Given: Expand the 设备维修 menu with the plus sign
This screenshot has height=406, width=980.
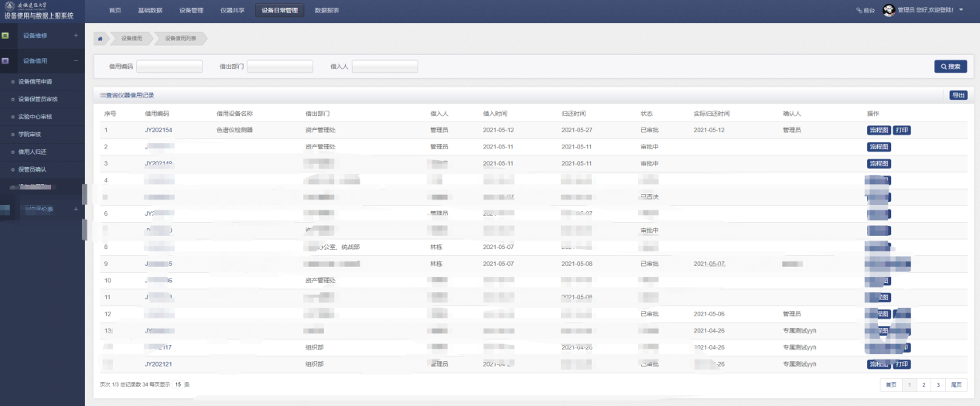Looking at the screenshot, I should pyautogui.click(x=75, y=36).
